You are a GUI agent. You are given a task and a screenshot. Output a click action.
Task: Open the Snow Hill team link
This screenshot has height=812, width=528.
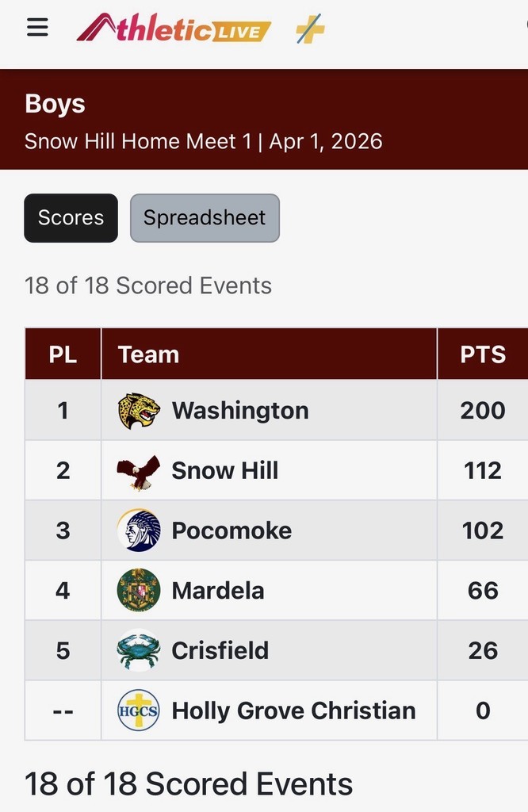point(225,471)
